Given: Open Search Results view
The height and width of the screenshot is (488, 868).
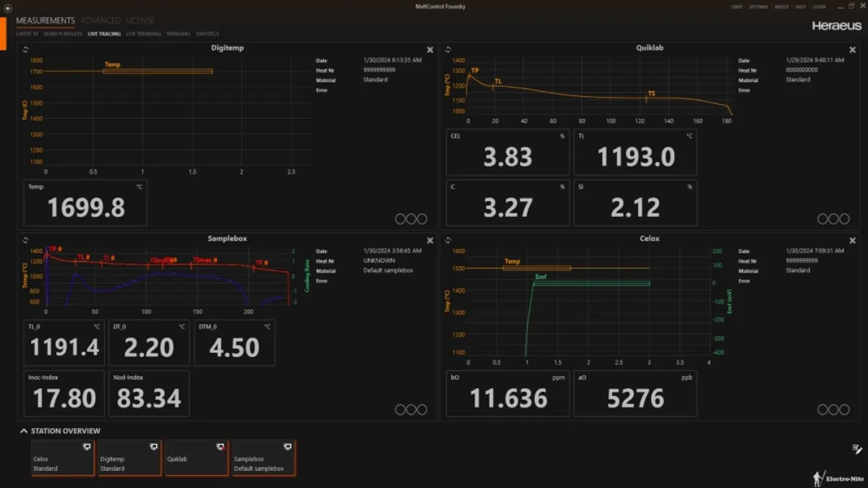Looking at the screenshot, I should coord(63,34).
